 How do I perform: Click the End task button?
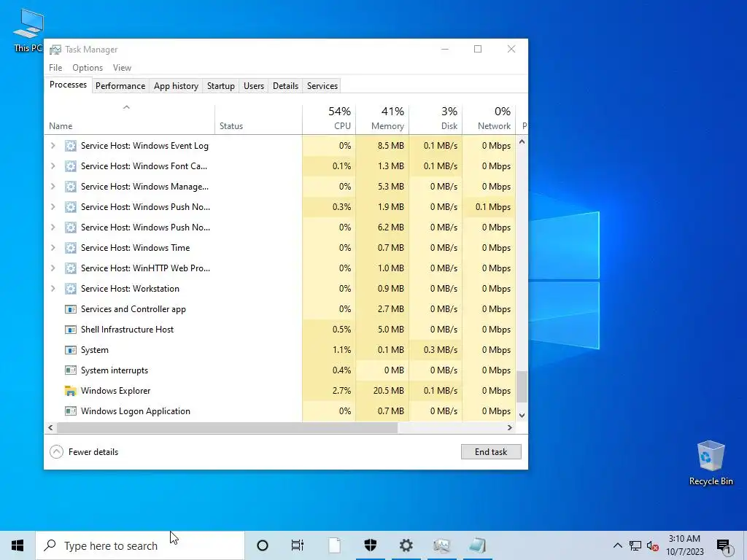coord(491,452)
